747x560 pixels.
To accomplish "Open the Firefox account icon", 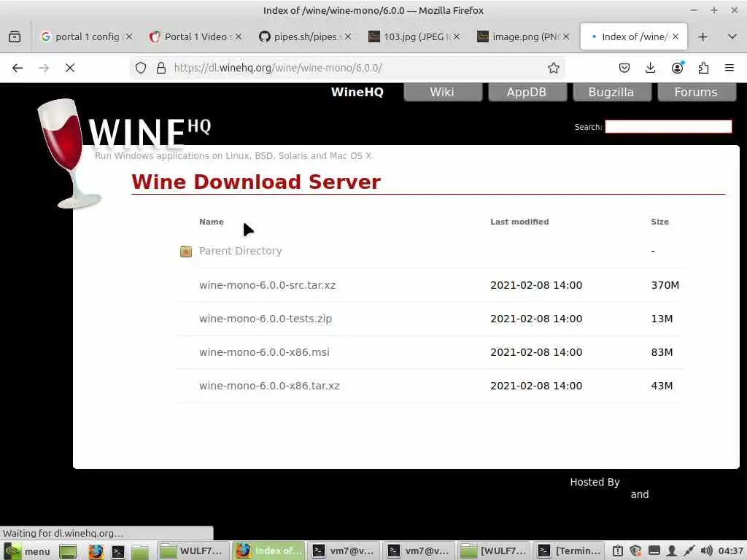I will point(677,68).
